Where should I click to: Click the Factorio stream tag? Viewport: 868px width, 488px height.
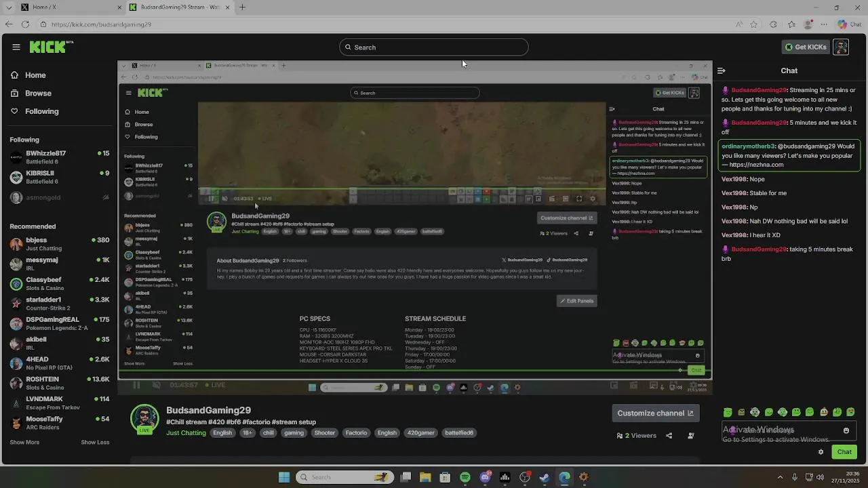pyautogui.click(x=356, y=433)
